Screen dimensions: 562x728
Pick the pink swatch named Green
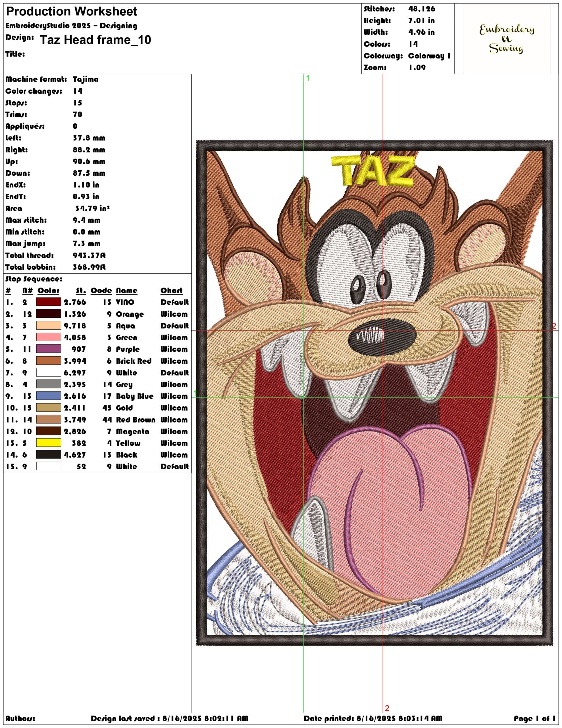49,337
